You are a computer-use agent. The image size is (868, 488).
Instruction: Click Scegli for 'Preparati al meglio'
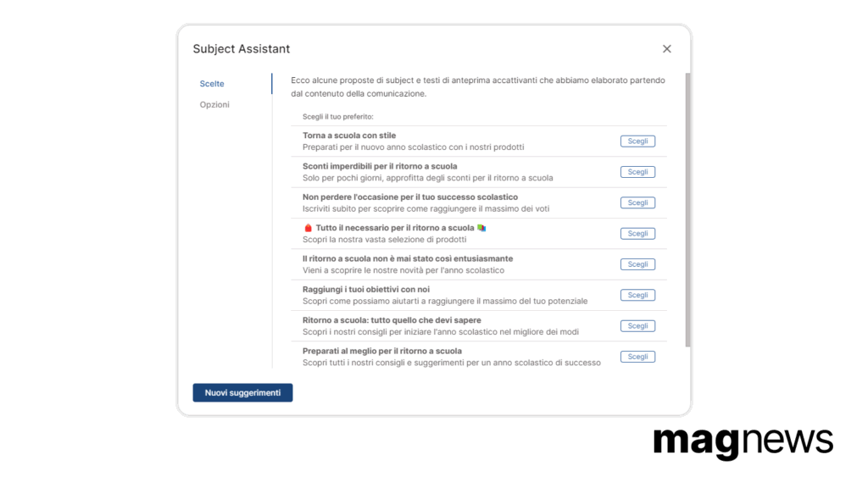click(x=637, y=357)
